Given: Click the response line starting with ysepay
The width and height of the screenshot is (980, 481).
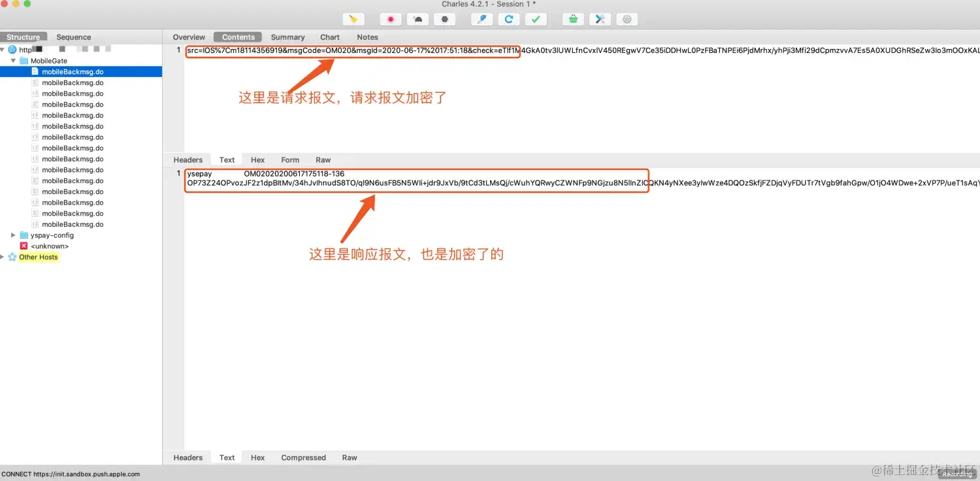Looking at the screenshot, I should tap(265, 174).
